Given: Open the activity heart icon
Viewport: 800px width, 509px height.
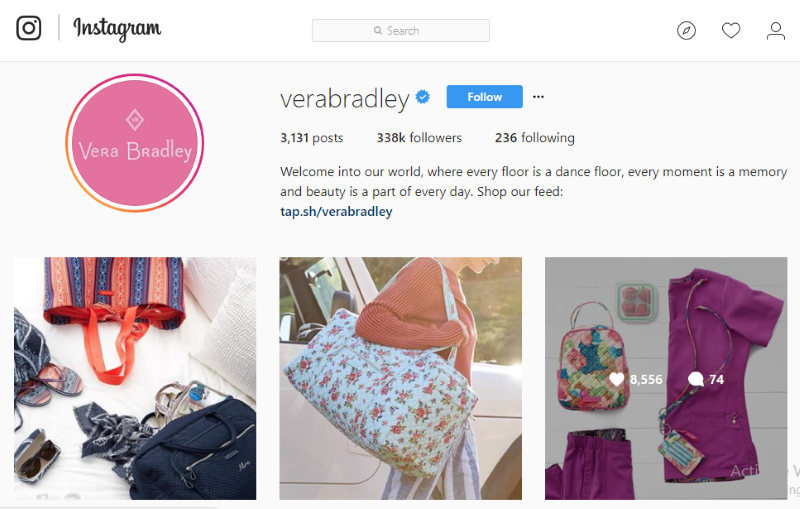Looking at the screenshot, I should pyautogui.click(x=731, y=31).
